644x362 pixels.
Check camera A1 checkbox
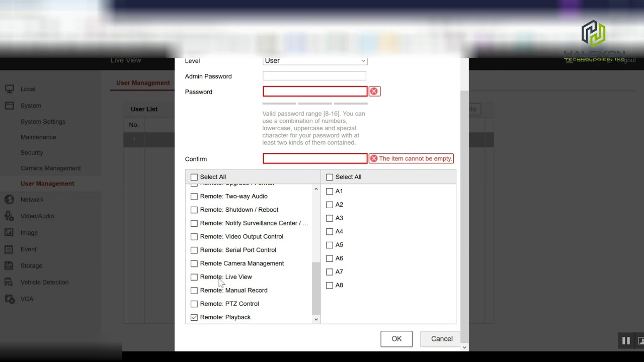coord(330,192)
